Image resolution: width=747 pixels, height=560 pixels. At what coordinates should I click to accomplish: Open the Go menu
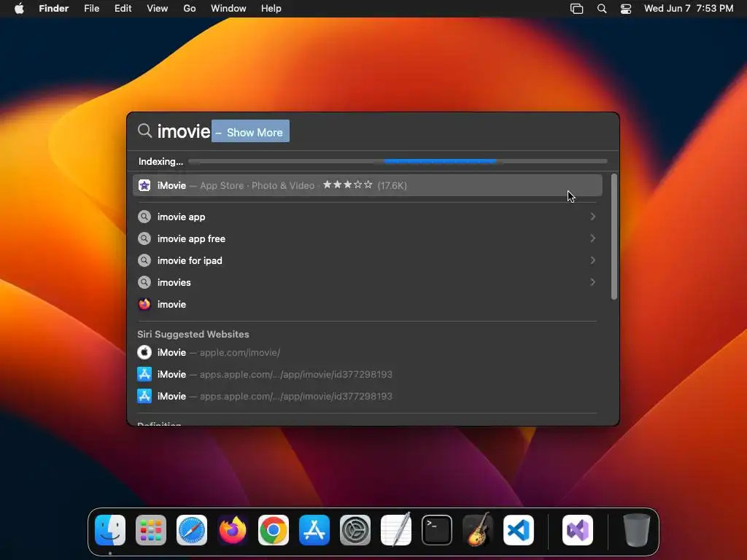(190, 9)
